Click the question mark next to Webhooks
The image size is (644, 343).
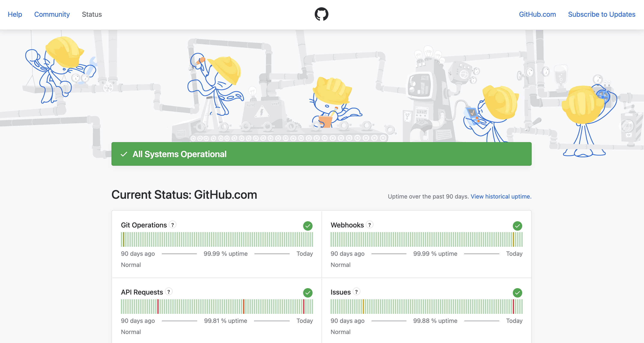[370, 225]
